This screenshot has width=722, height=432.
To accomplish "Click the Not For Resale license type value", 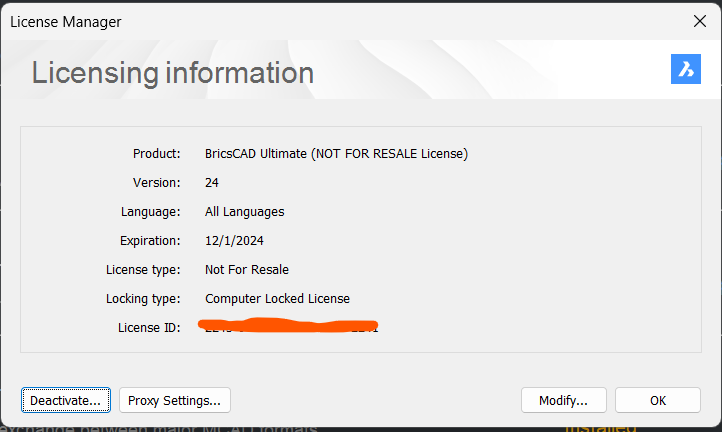I will click(x=247, y=269).
